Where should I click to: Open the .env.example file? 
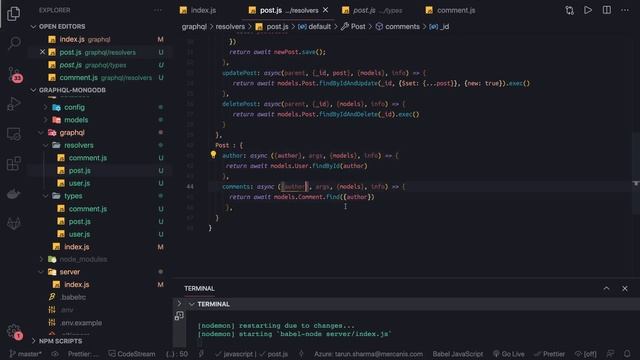click(x=81, y=323)
